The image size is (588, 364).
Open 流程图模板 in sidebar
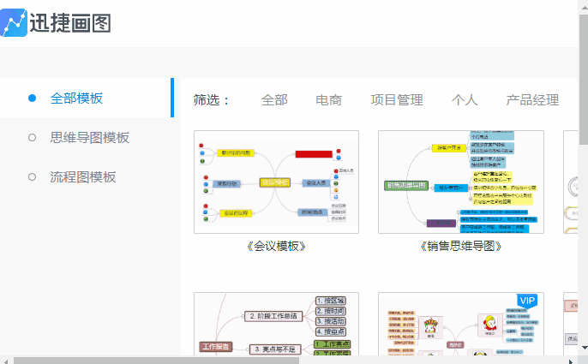83,177
